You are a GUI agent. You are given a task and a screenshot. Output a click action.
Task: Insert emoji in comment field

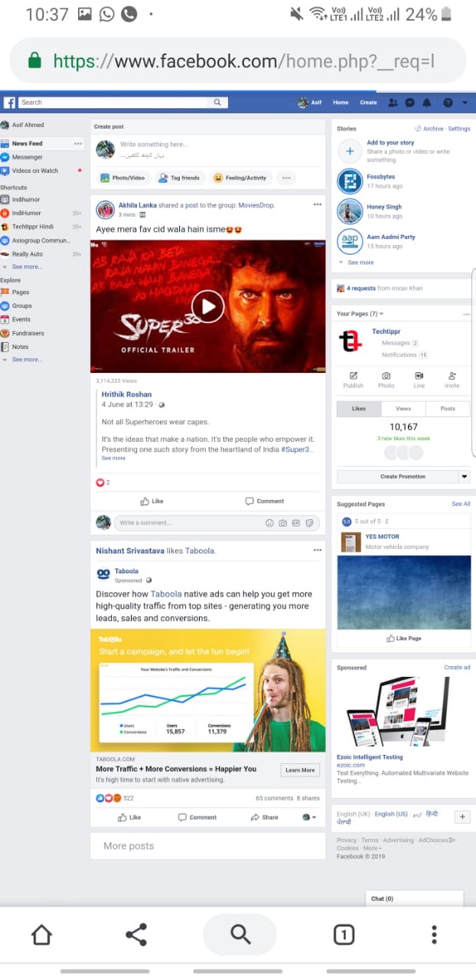click(x=269, y=523)
